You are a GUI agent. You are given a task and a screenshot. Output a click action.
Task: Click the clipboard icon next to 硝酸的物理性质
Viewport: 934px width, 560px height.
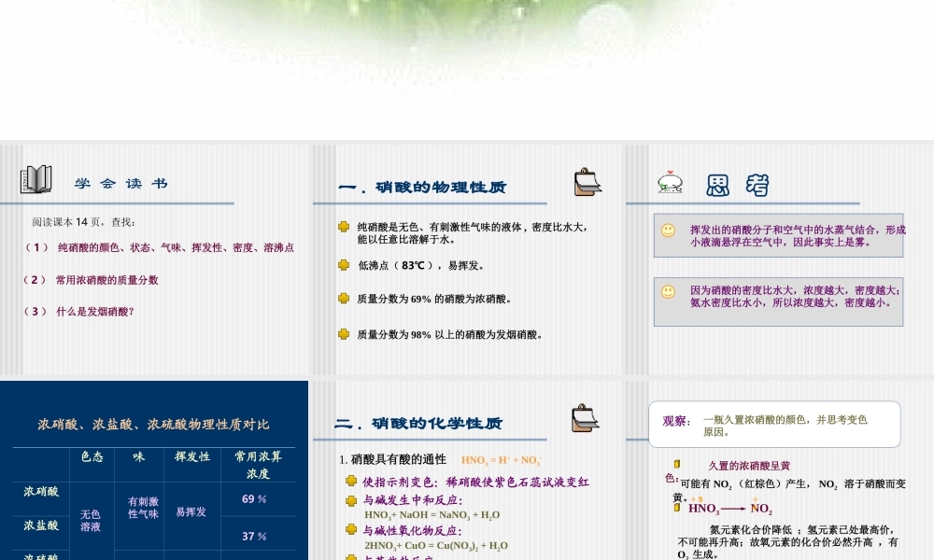point(587,182)
